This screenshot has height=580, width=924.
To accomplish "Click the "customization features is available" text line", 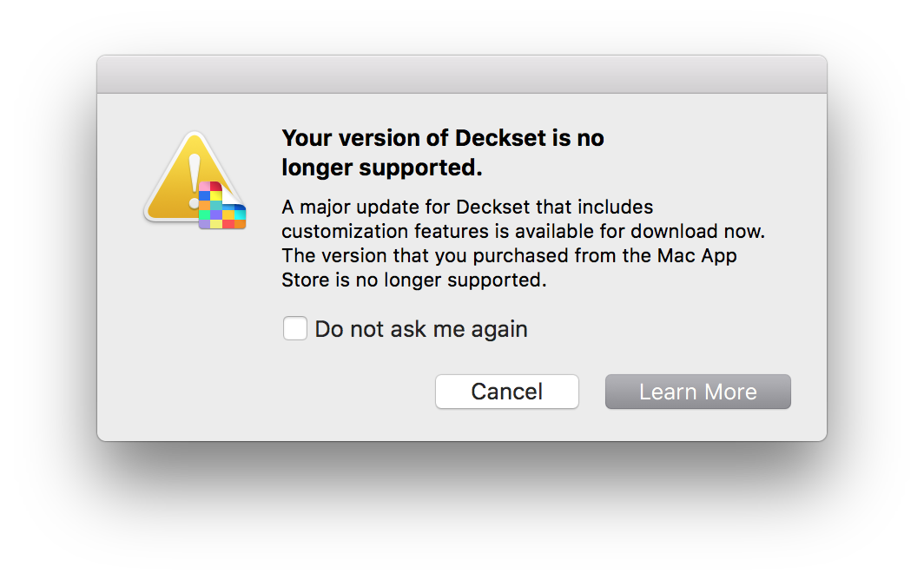I will (523, 232).
